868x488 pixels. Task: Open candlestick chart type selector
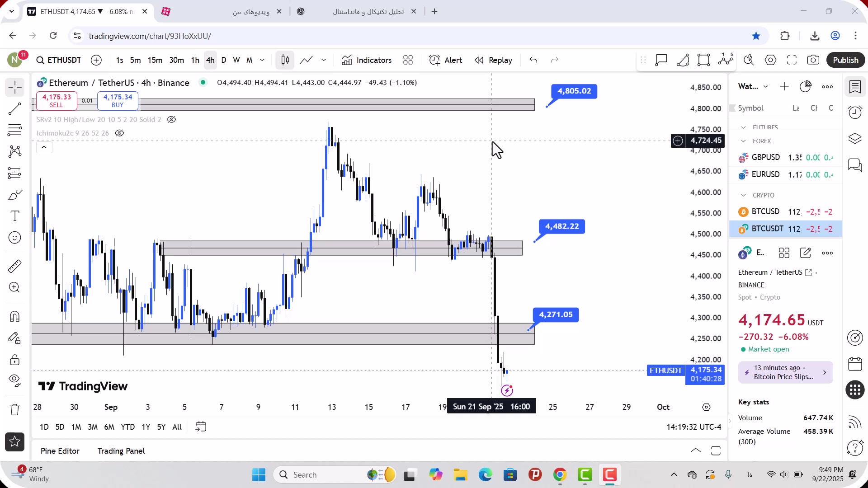point(285,60)
